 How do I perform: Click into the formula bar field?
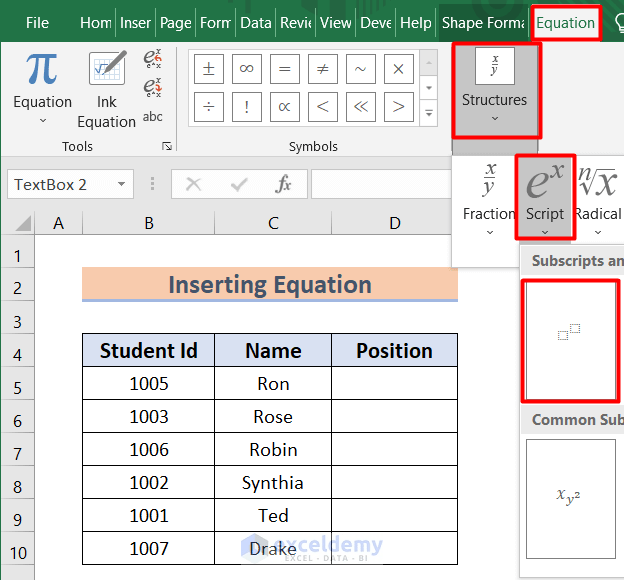click(x=381, y=184)
